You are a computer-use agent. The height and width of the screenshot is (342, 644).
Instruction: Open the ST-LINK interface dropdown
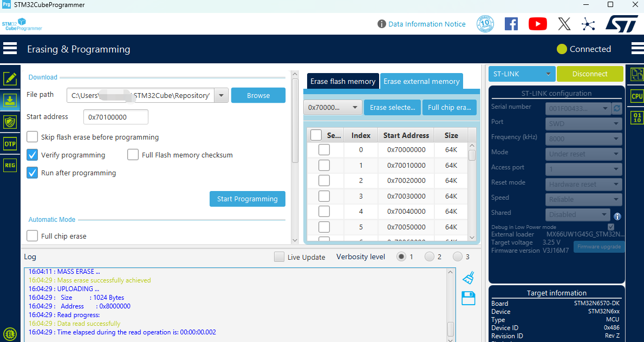[522, 74]
